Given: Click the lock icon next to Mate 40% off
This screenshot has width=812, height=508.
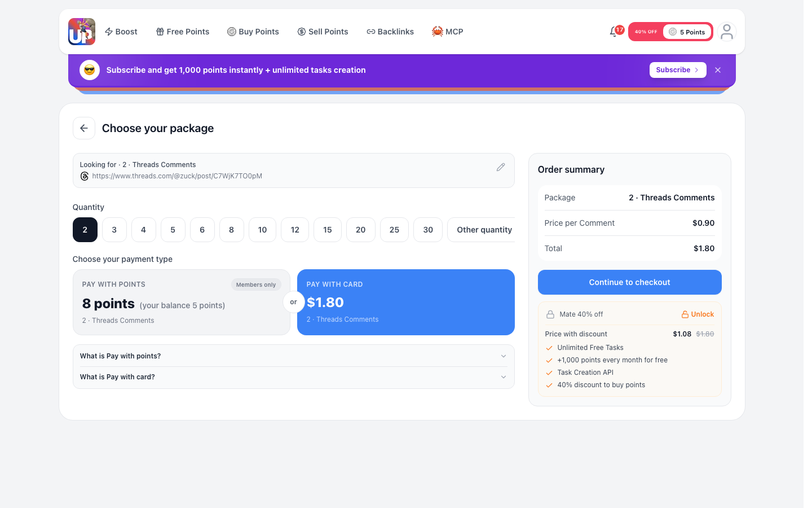Looking at the screenshot, I should (x=550, y=314).
